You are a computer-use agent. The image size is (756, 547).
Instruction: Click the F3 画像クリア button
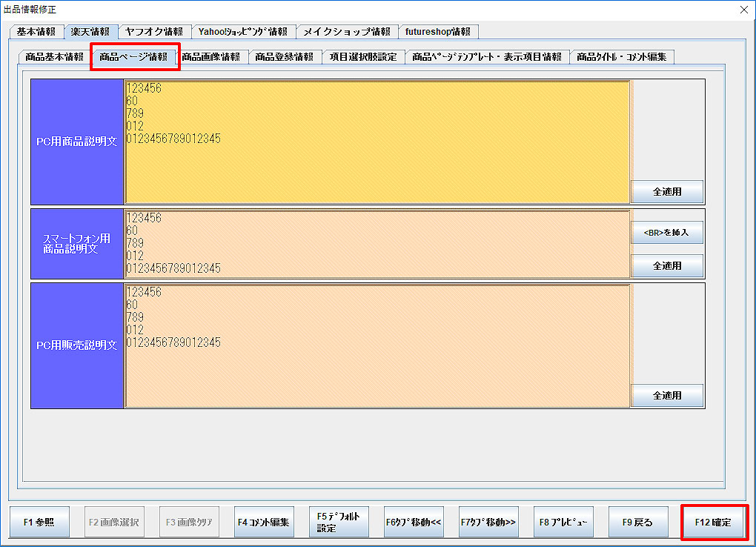(189, 522)
